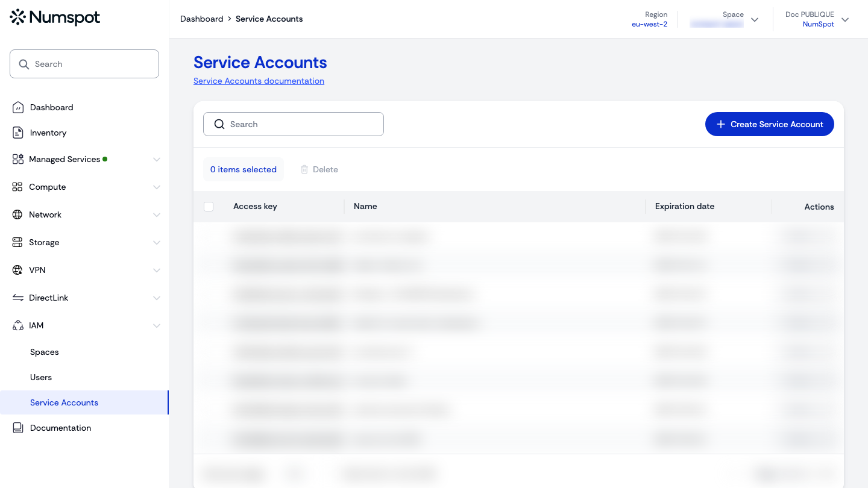Click the Expiration date column header

685,206
